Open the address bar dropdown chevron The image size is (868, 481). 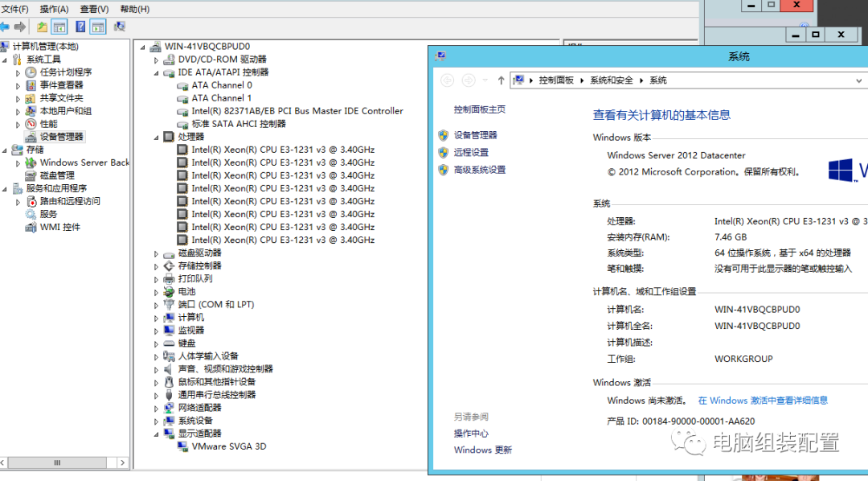858,80
